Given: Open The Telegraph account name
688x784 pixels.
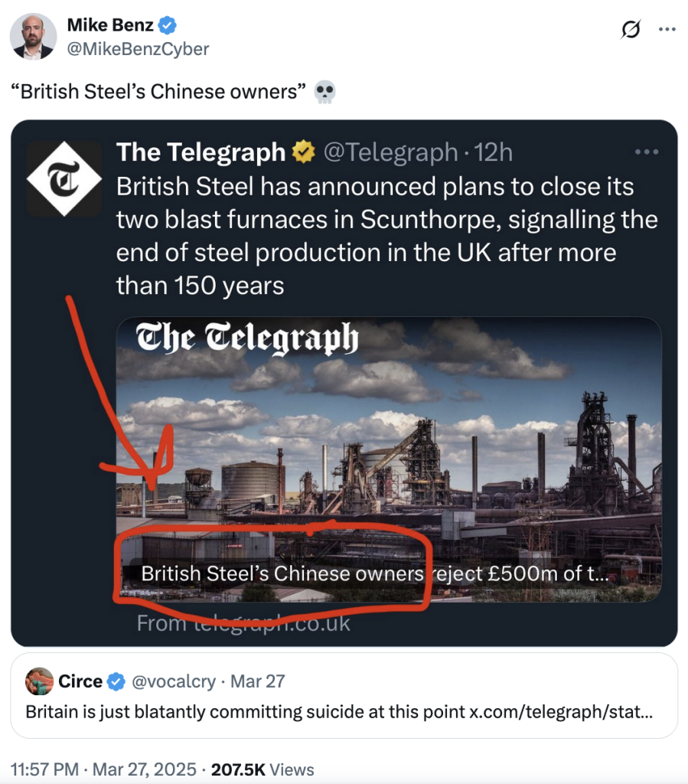Looking at the screenshot, I should tap(201, 152).
